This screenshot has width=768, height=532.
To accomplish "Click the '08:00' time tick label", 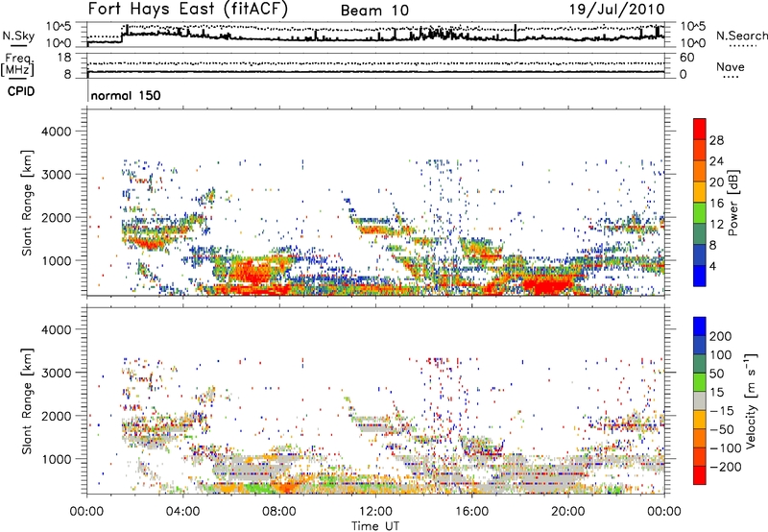I will 279,512.
